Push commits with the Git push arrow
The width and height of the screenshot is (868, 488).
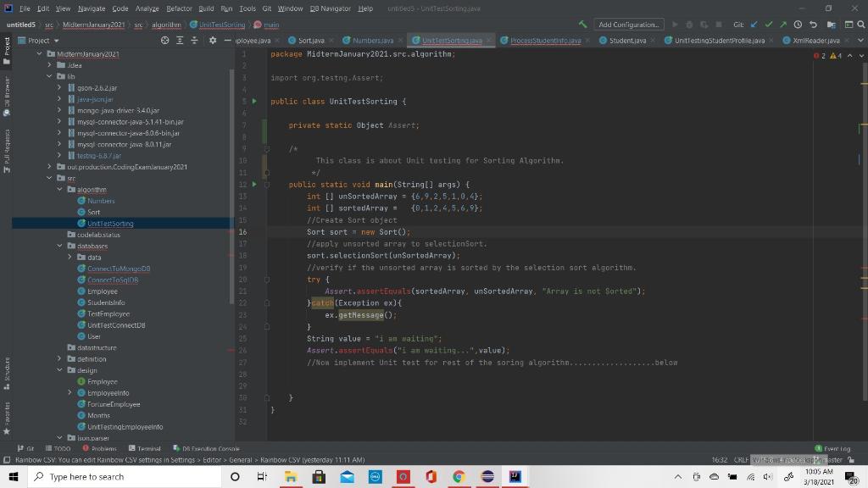(782, 25)
